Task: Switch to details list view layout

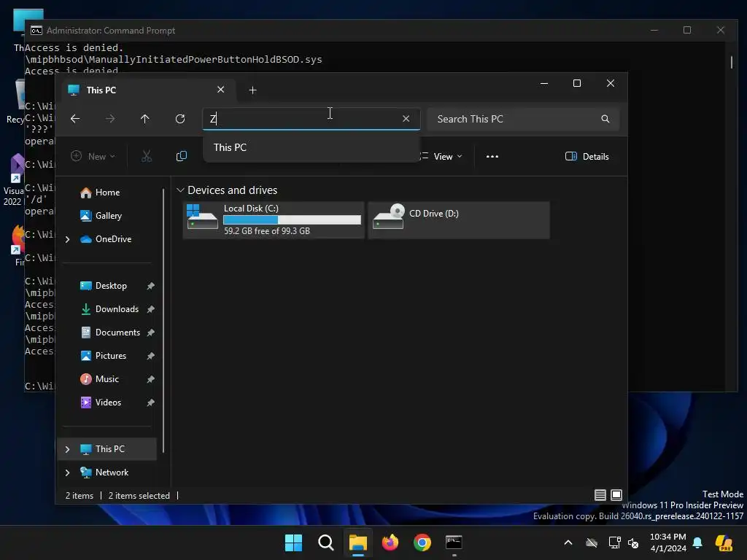Action: tap(600, 495)
